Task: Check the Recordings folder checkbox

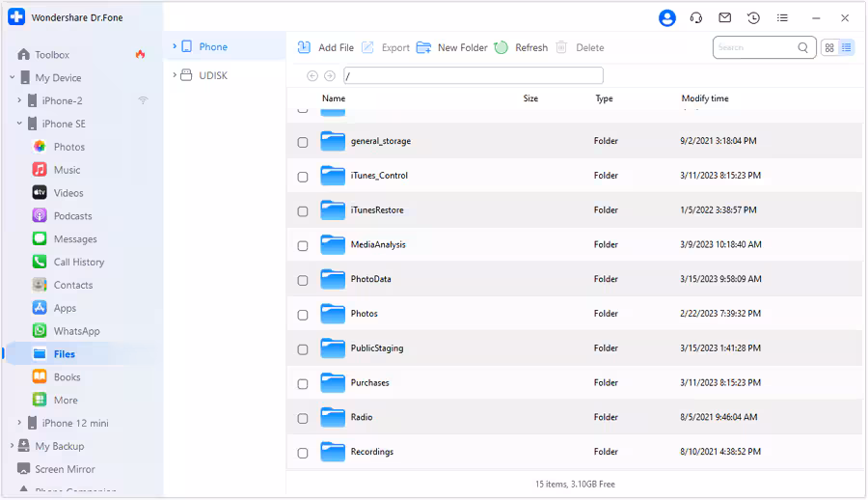Action: (303, 453)
